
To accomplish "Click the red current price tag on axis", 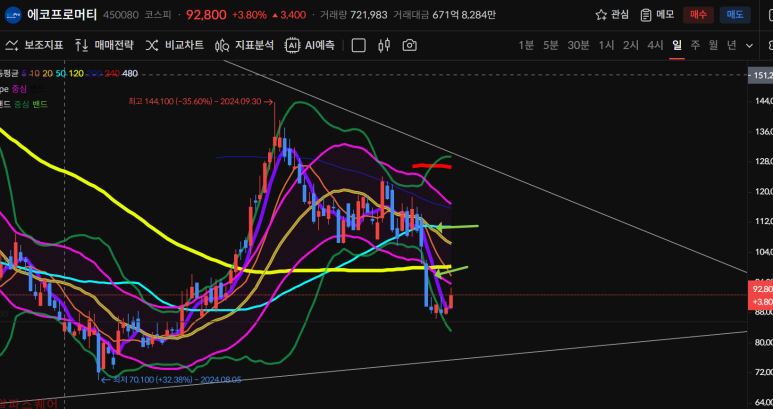I will pyautogui.click(x=761, y=295).
